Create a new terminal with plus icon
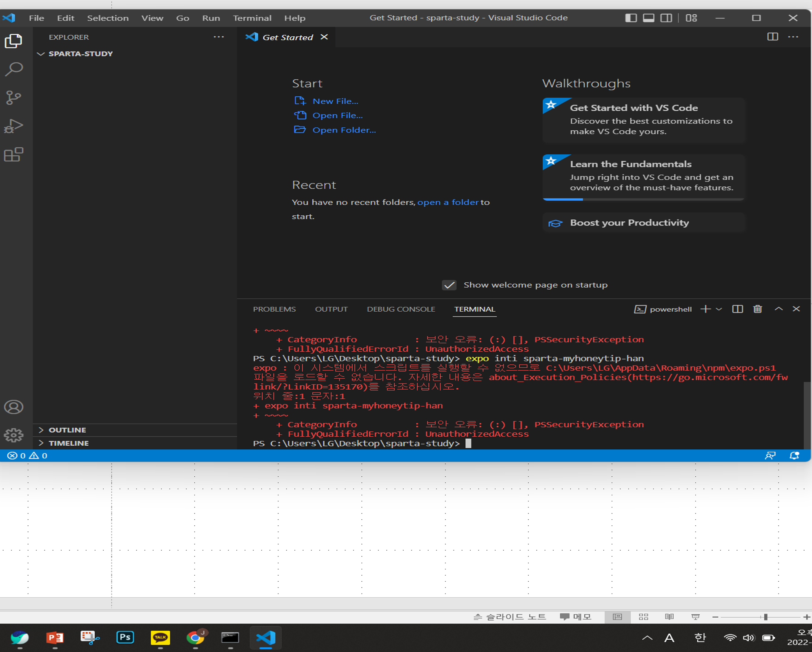The height and width of the screenshot is (652, 812). click(x=705, y=309)
